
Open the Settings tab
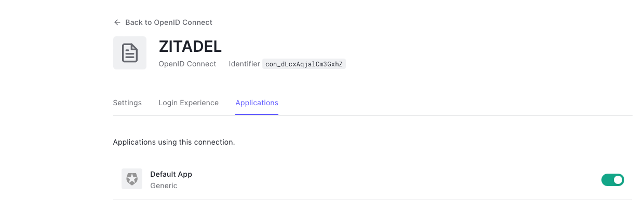pos(127,103)
